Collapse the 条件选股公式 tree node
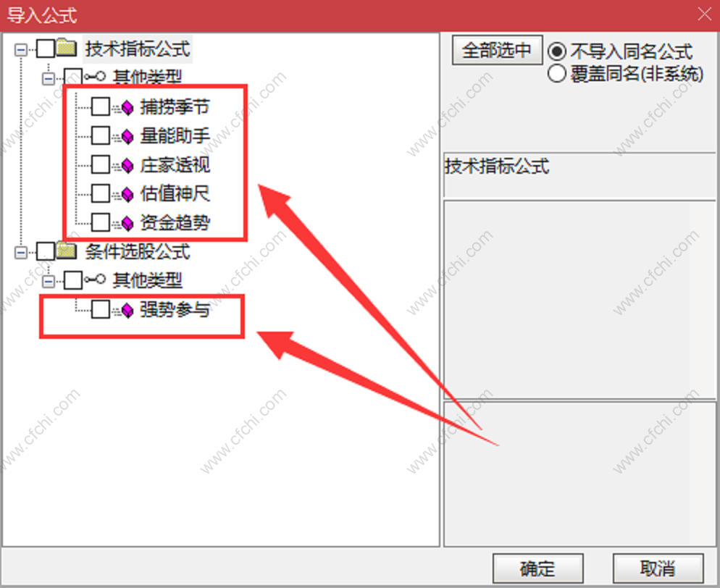 pyautogui.click(x=21, y=253)
